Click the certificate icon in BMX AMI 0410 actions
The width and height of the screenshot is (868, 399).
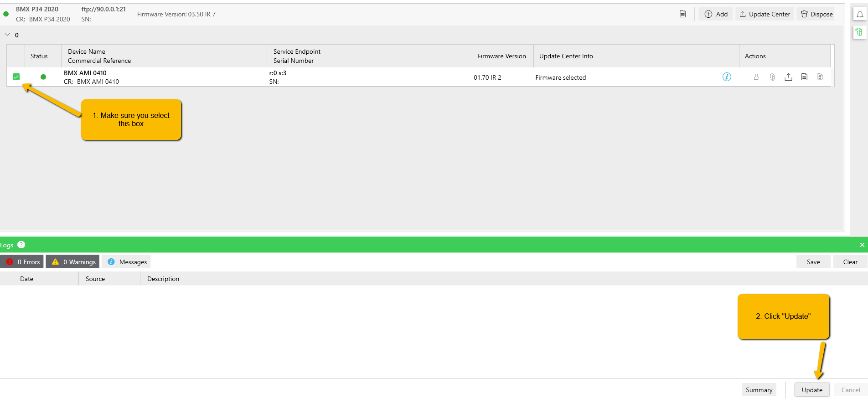(x=820, y=77)
